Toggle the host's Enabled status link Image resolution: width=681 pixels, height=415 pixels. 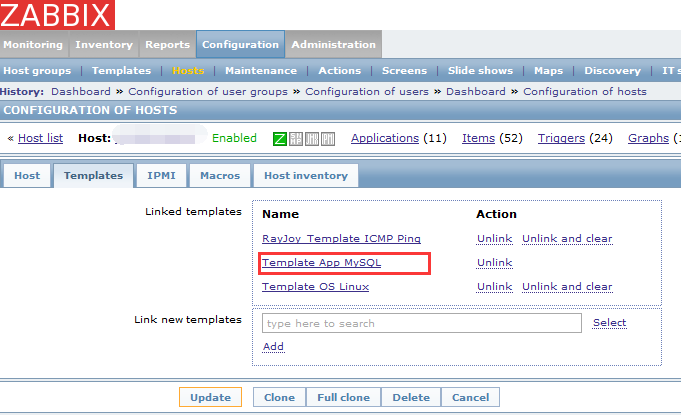(x=234, y=138)
